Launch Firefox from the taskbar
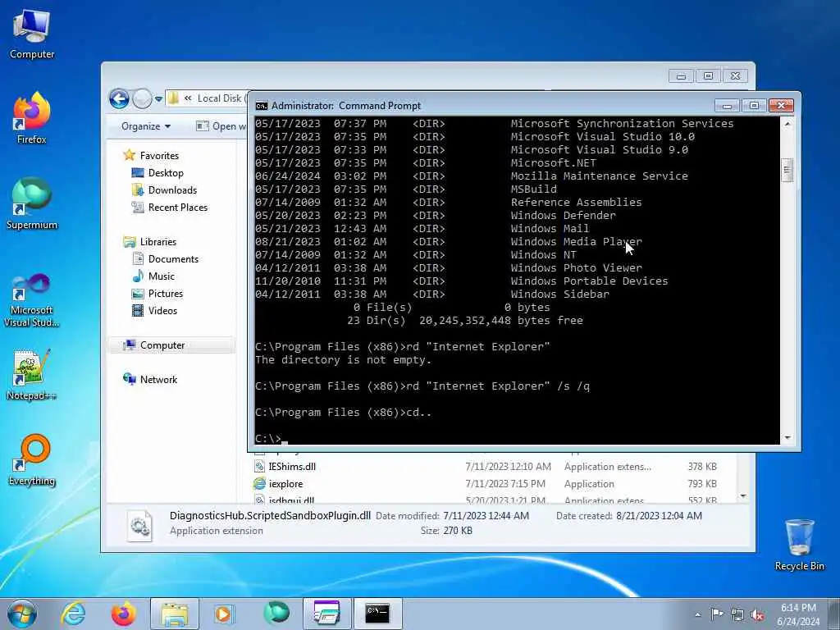840x630 pixels. pos(124,614)
